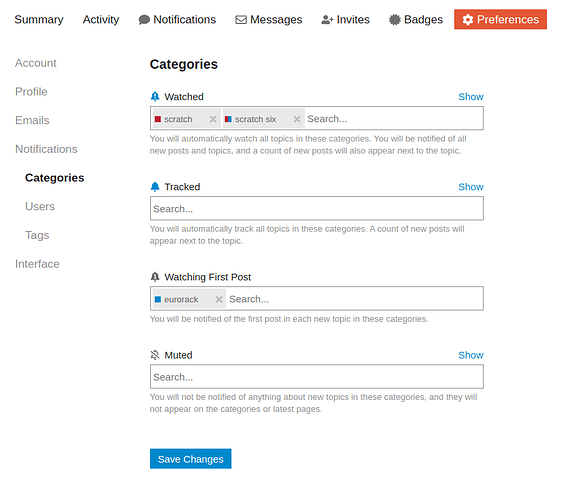This screenshot has height=500, width=565.
Task: Click the red color badge on scratch
Action: point(158,119)
